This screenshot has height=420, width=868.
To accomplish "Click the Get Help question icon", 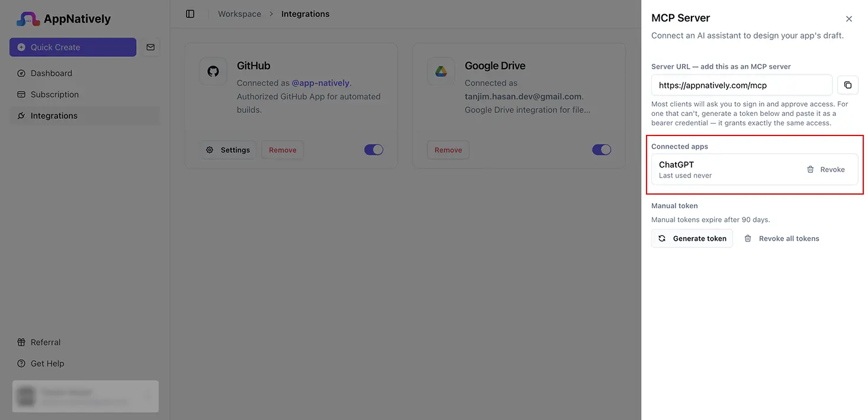I will click(21, 364).
